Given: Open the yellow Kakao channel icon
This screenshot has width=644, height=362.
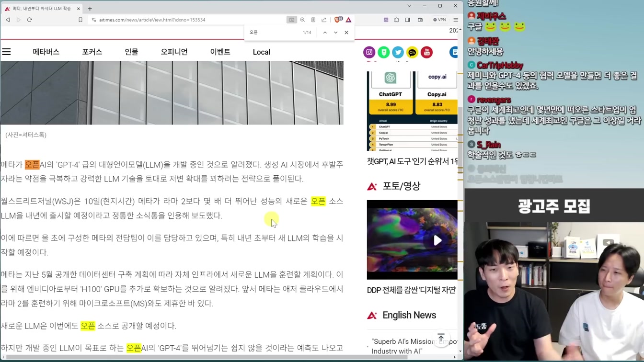Looking at the screenshot, I should tap(412, 52).
